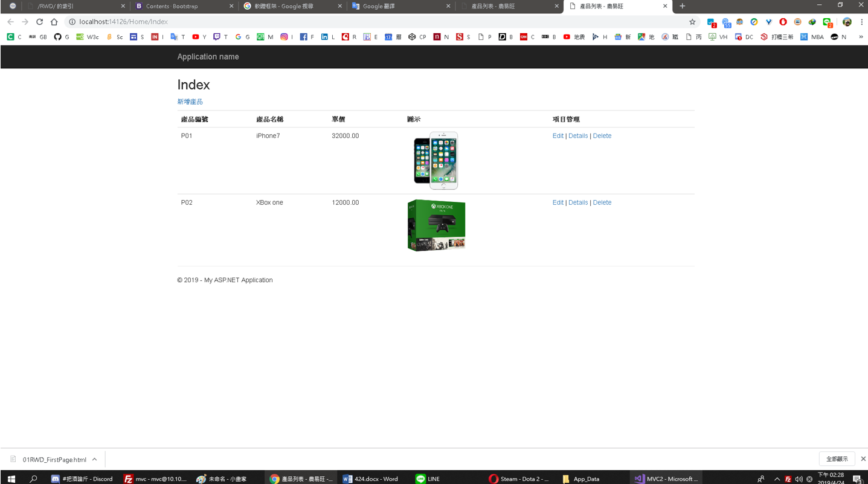
Task: Open Discord from the taskbar
Action: click(82, 479)
